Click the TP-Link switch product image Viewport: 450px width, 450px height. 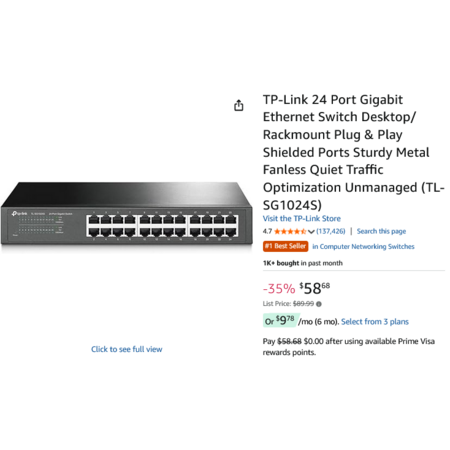pos(127,213)
